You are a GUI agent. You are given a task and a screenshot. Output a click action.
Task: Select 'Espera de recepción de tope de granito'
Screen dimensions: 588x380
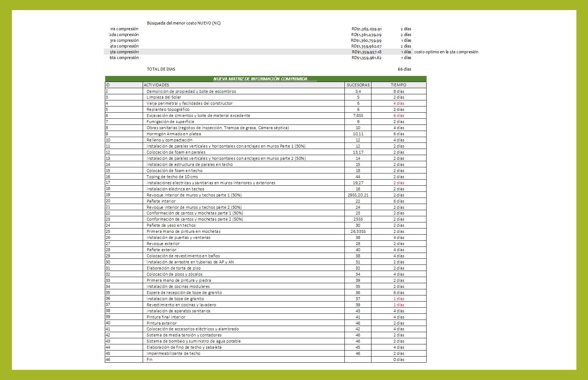click(x=244, y=293)
